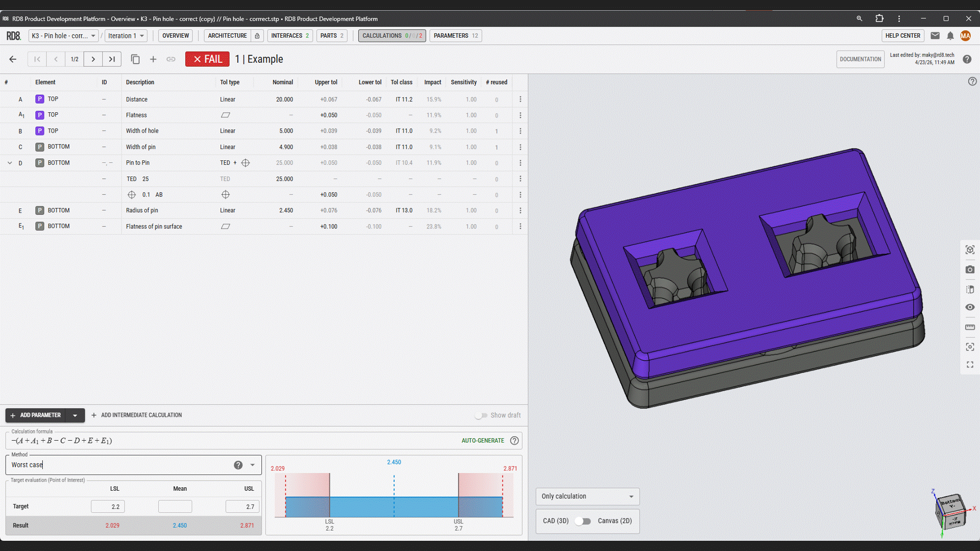Toggle the Show draft switch
This screenshot has width=980, height=551.
pyautogui.click(x=481, y=415)
